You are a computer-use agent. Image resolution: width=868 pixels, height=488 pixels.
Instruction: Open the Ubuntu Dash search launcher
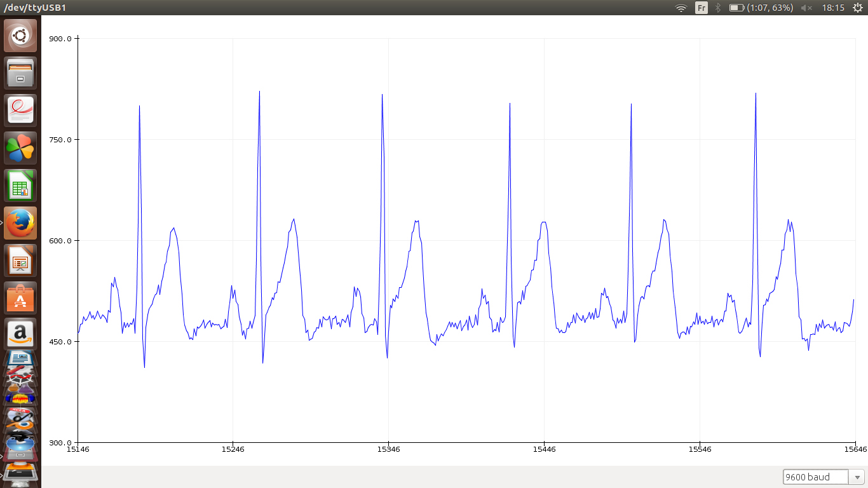click(20, 36)
